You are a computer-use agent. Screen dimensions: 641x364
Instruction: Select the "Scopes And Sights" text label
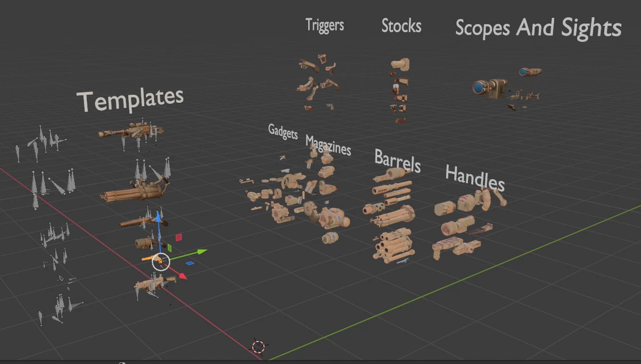(x=538, y=28)
